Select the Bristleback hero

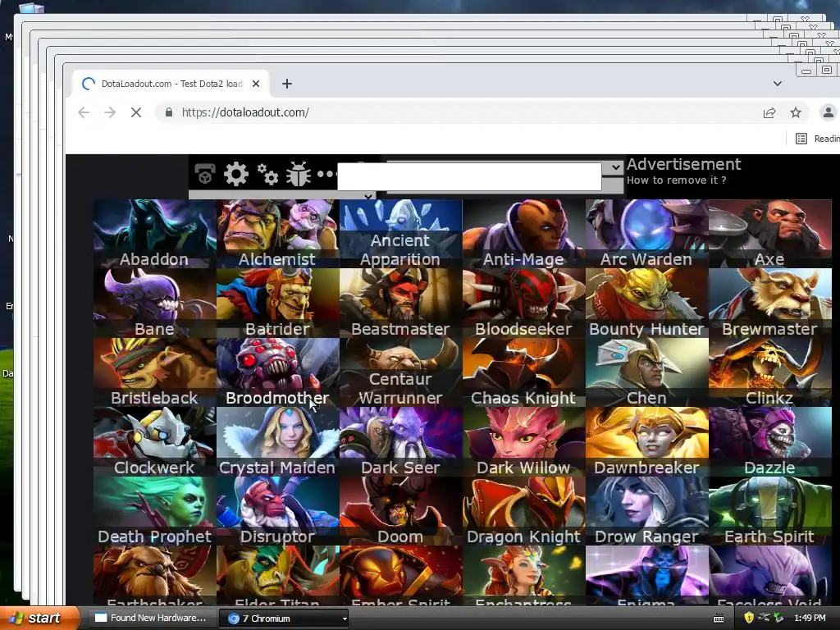(x=154, y=372)
